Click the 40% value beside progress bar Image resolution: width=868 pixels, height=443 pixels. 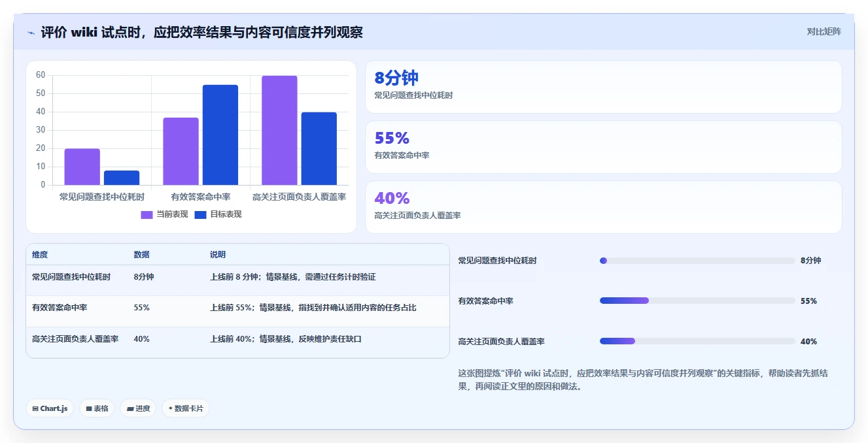point(809,342)
